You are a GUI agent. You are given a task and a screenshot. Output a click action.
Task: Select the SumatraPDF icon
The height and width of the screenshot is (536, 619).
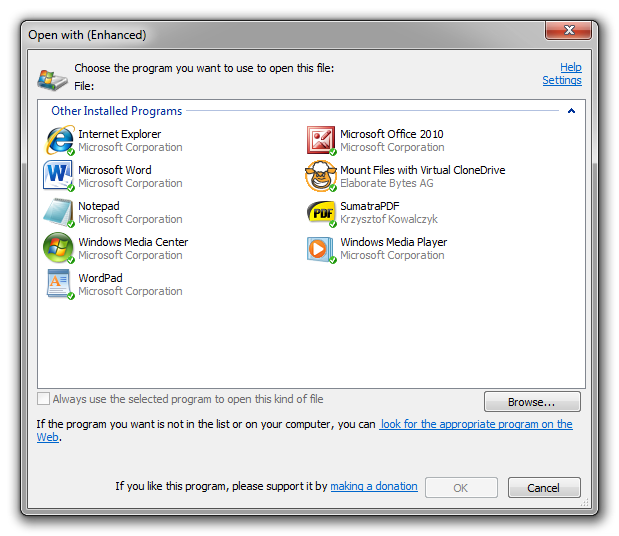[x=321, y=213]
